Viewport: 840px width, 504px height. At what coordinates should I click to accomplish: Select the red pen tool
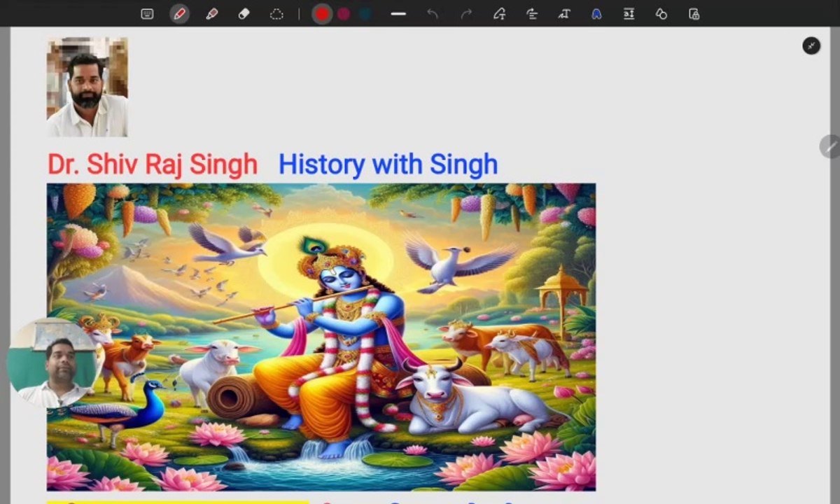pyautogui.click(x=180, y=13)
